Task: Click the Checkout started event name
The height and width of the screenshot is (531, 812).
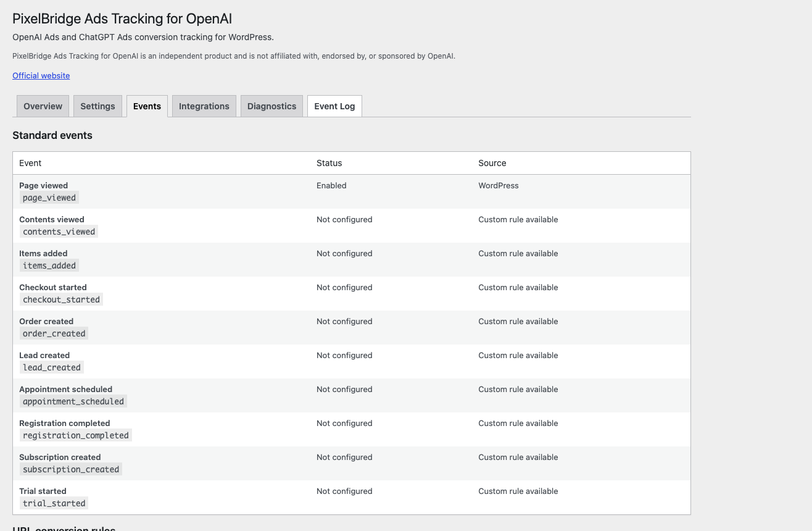Action: (53, 287)
